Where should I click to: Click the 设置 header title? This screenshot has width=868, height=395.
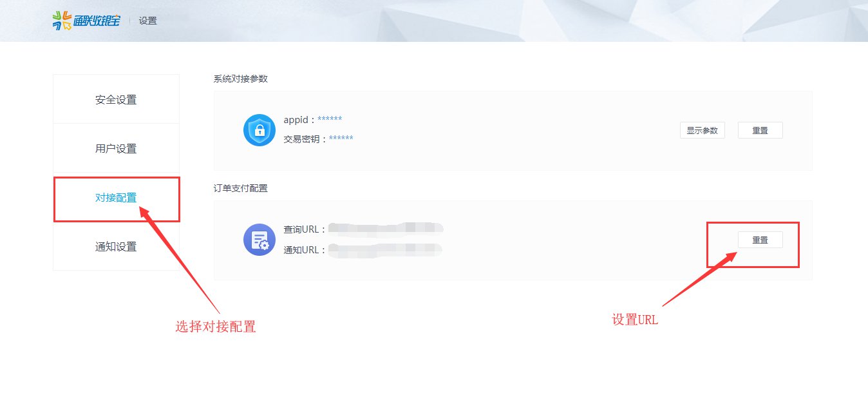pyautogui.click(x=147, y=21)
